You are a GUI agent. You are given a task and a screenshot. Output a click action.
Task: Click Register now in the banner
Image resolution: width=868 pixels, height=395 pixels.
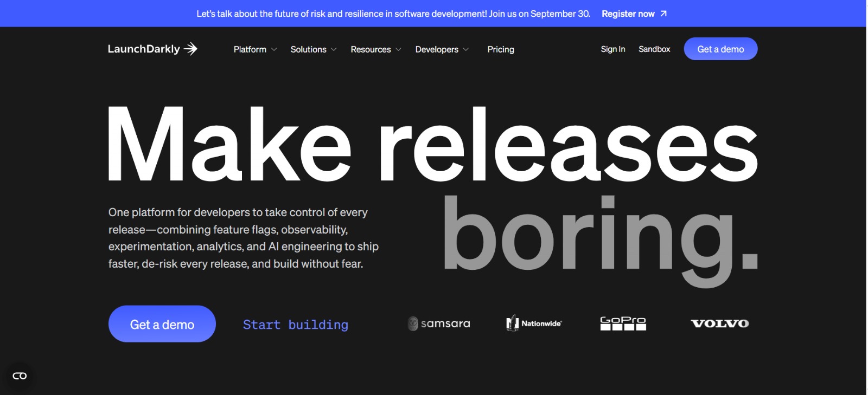click(x=628, y=14)
